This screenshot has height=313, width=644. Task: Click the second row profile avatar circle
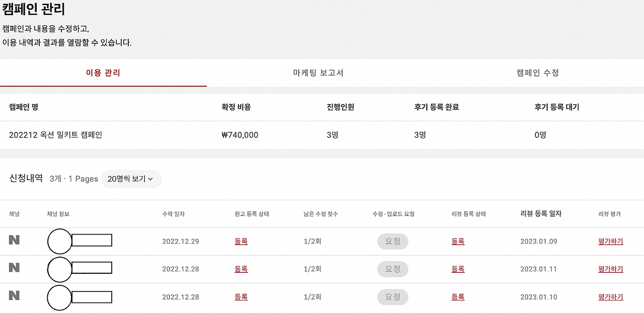pyautogui.click(x=59, y=269)
